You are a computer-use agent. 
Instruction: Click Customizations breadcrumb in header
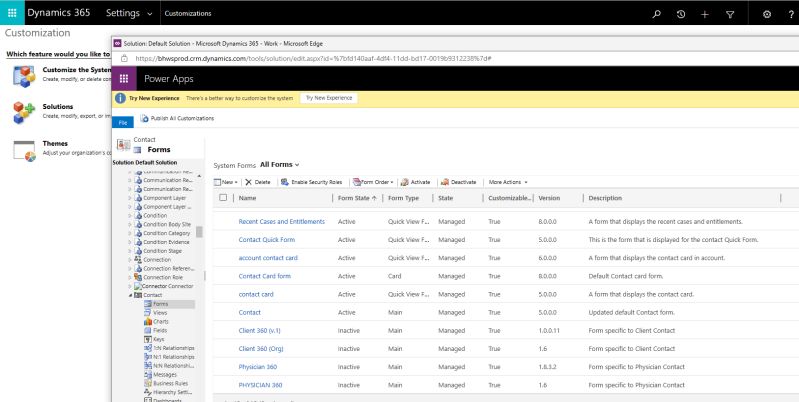(188, 14)
